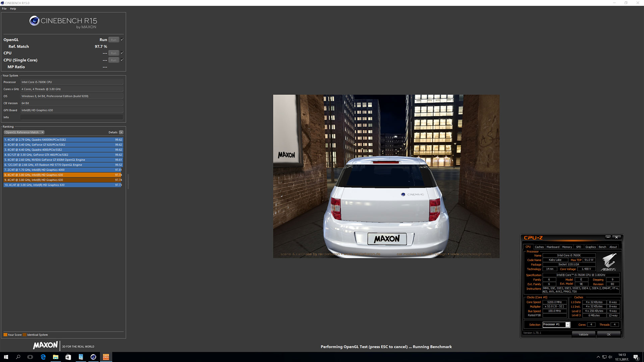
Task: Click the Details arrow button in Ranking
Action: (x=121, y=132)
